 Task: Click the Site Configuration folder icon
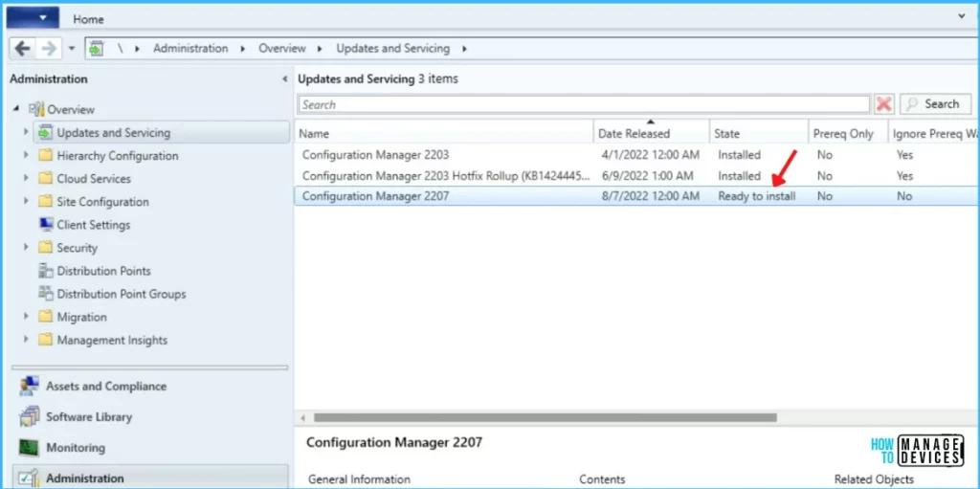point(45,201)
